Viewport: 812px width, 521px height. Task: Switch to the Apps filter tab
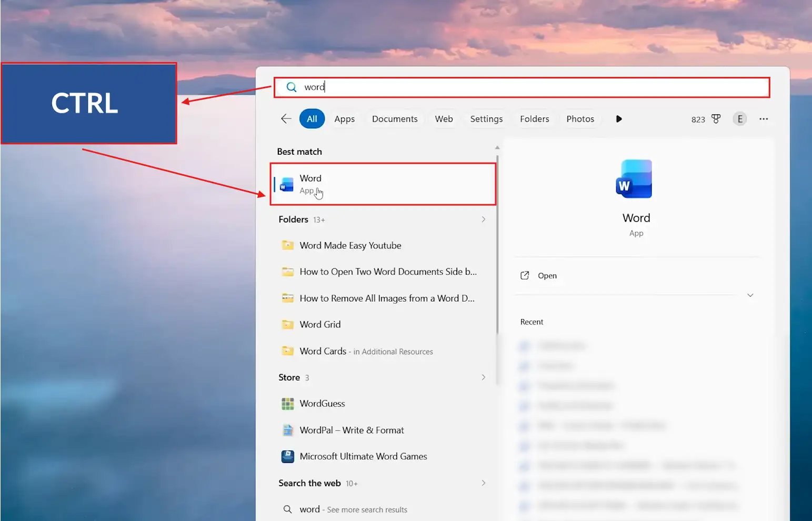[345, 119]
